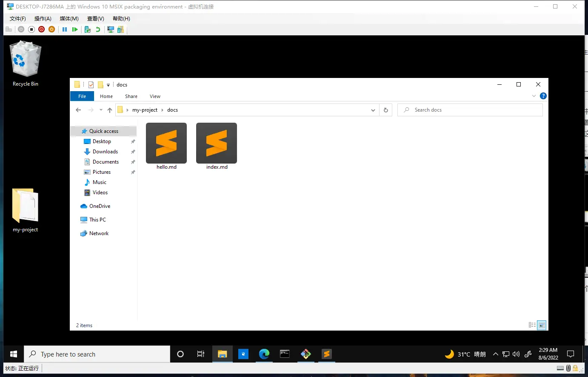Click my-project in the breadcrumb path

tap(145, 110)
